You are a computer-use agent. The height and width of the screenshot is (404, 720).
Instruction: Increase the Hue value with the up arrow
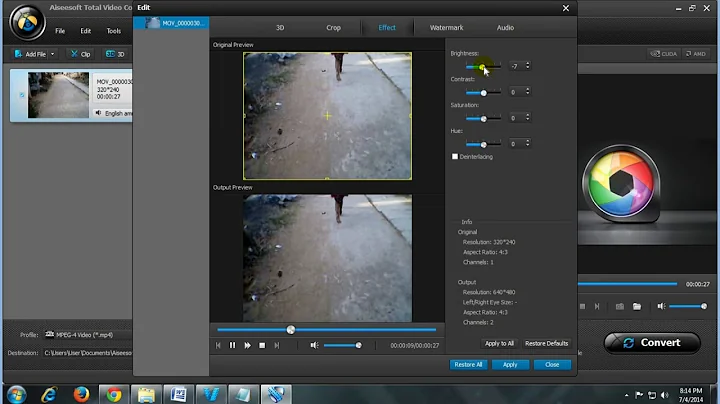[x=528, y=141]
